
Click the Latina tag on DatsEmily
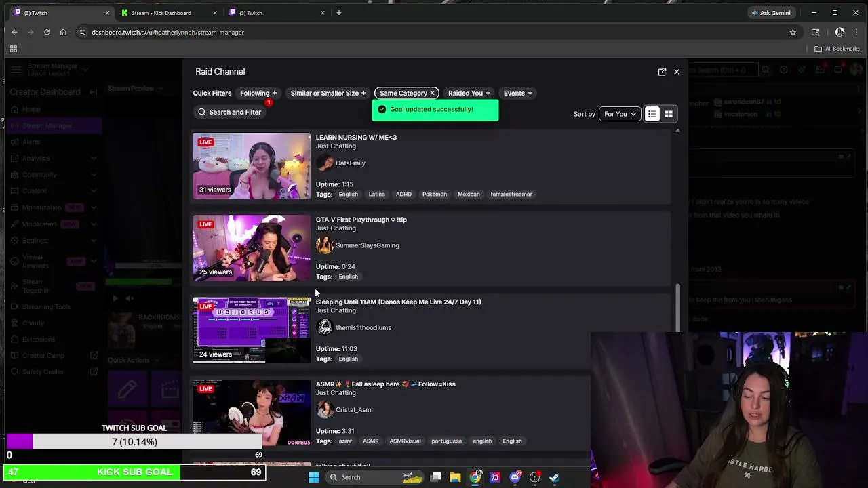click(376, 195)
